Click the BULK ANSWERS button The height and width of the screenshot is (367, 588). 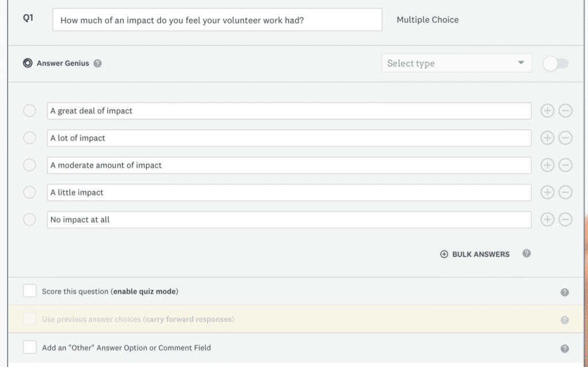[474, 254]
